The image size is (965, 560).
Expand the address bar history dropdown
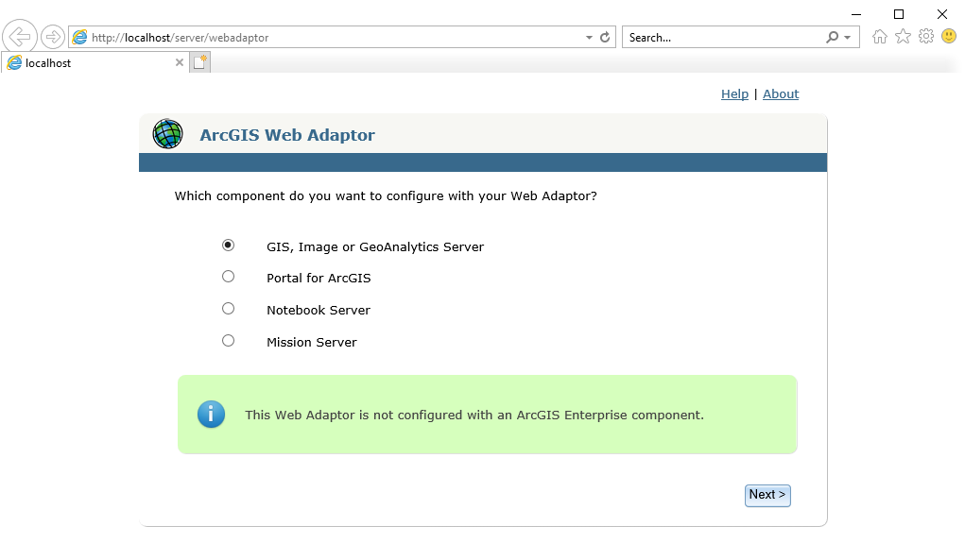589,38
